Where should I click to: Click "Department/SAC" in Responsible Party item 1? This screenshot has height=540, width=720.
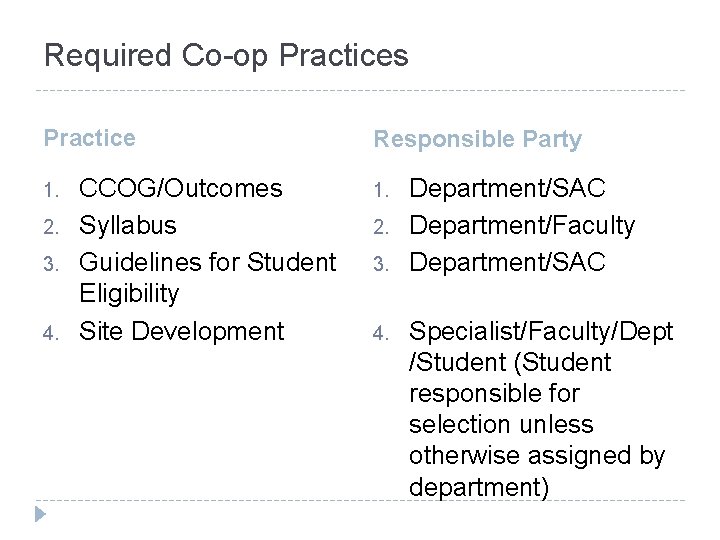point(508,188)
